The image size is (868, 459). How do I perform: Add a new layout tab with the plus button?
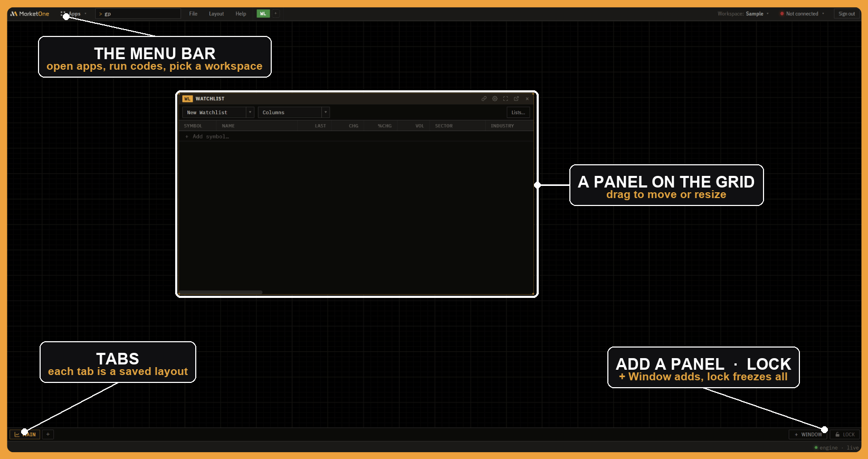(48, 435)
